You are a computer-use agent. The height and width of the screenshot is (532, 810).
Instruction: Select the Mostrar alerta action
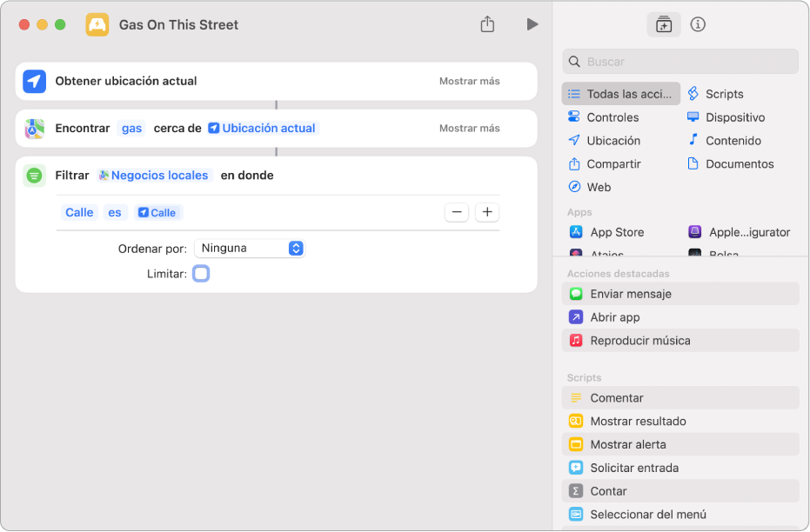click(x=680, y=444)
